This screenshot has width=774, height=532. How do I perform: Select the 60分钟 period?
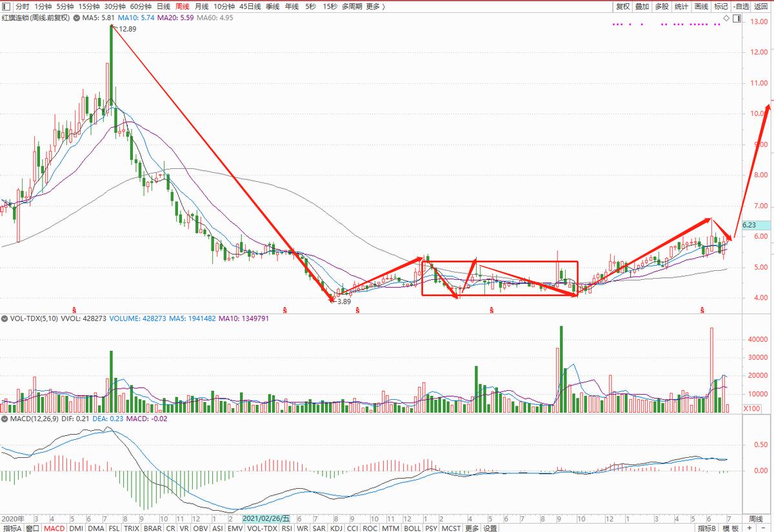[x=141, y=6]
